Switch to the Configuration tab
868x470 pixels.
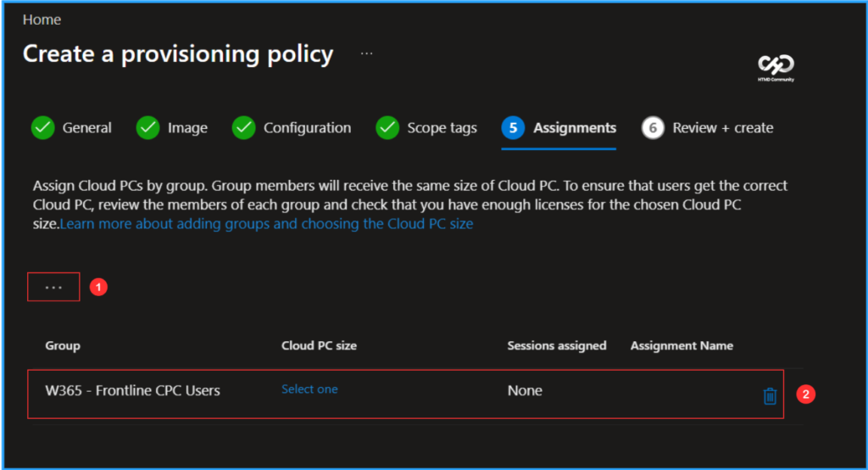point(307,128)
